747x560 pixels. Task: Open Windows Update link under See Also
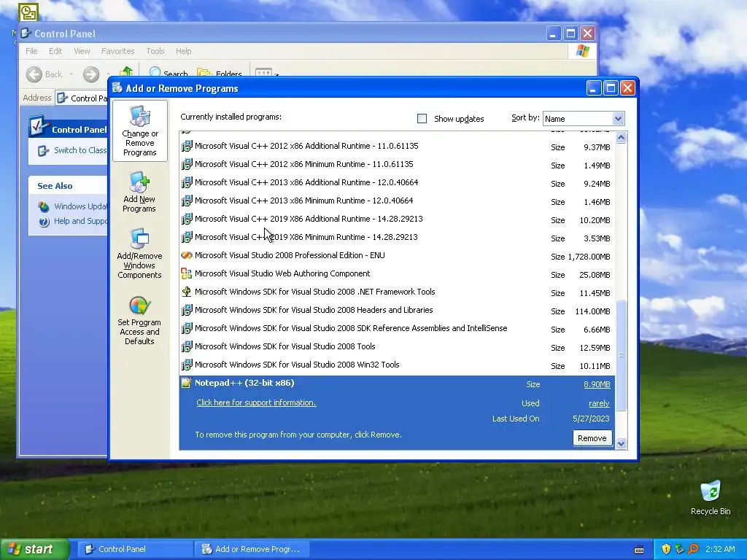[x=80, y=206]
